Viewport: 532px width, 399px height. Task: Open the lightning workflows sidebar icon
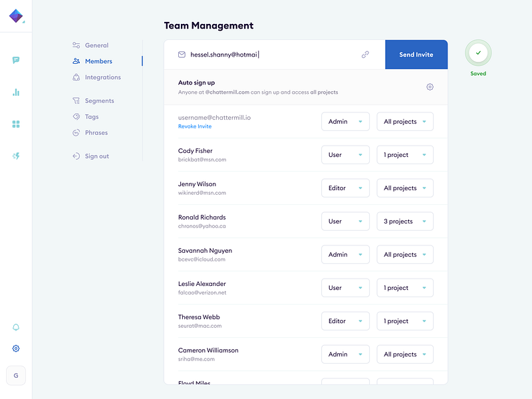click(16, 156)
